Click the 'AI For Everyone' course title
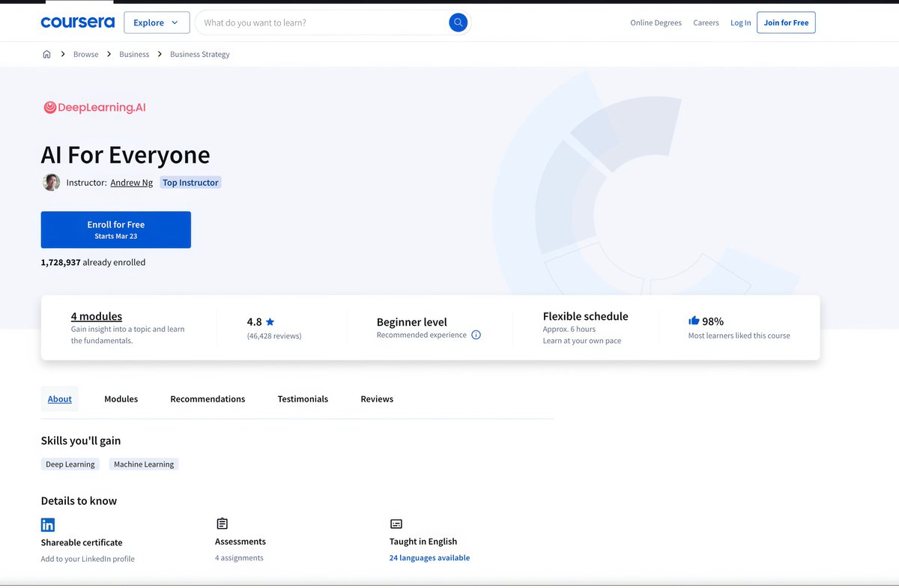Screen dimensions: 899x588 (125, 154)
